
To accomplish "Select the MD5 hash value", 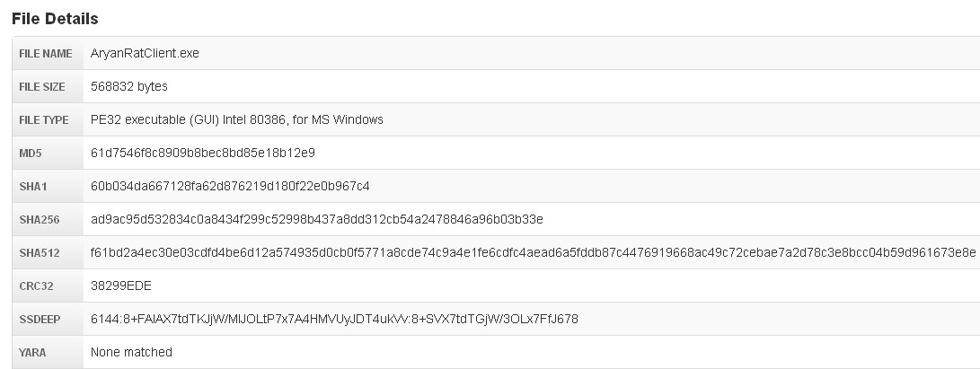I will (x=203, y=154).
